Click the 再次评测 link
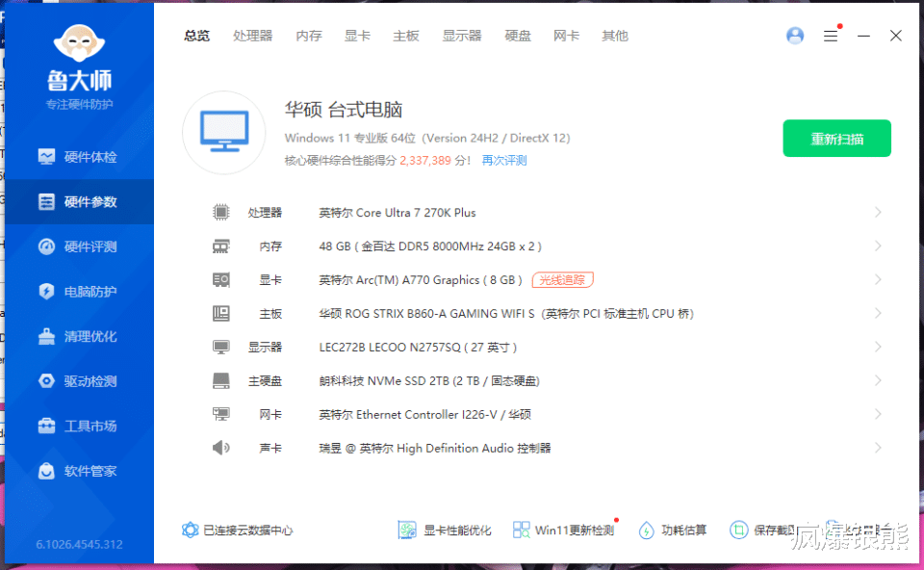The height and width of the screenshot is (570, 924). click(x=504, y=161)
